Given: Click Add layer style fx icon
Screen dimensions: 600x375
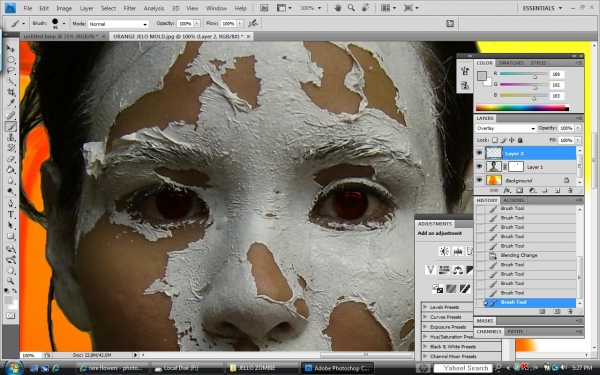Looking at the screenshot, I should [x=507, y=190].
